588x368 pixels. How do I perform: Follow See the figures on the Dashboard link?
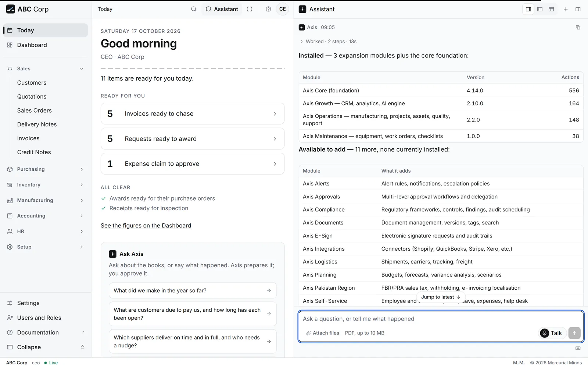pyautogui.click(x=146, y=226)
